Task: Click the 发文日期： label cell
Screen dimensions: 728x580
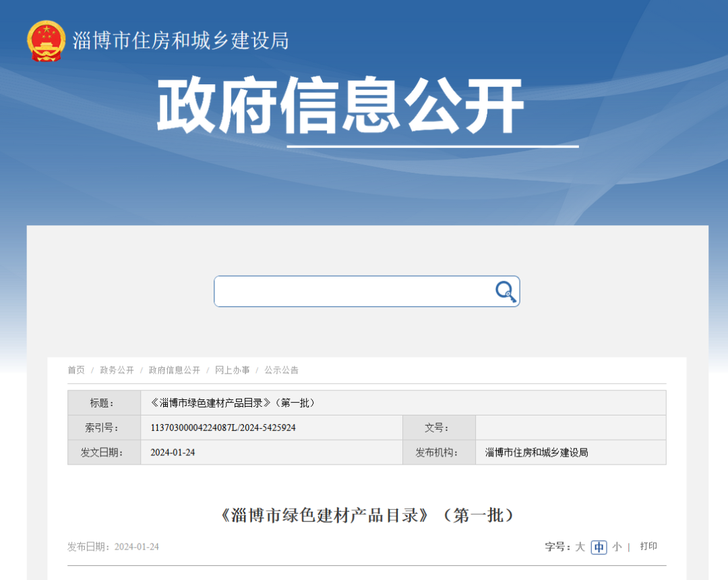Action: (104, 453)
